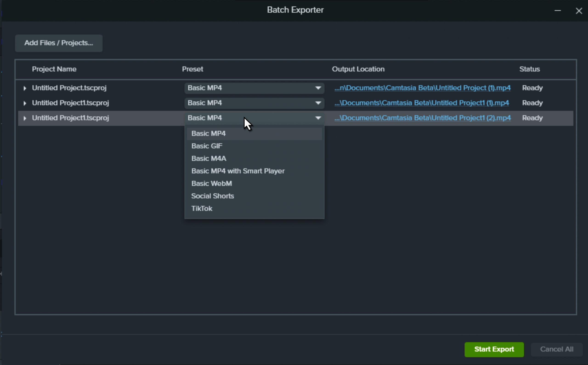Close the Batch Exporter window
Screen dimensions: 588x365
click(579, 11)
